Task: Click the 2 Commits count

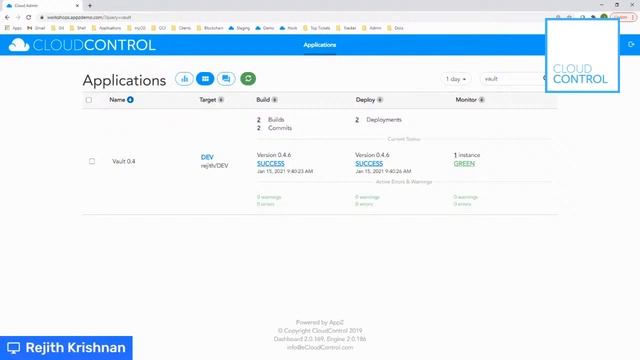Action: pyautogui.click(x=274, y=128)
